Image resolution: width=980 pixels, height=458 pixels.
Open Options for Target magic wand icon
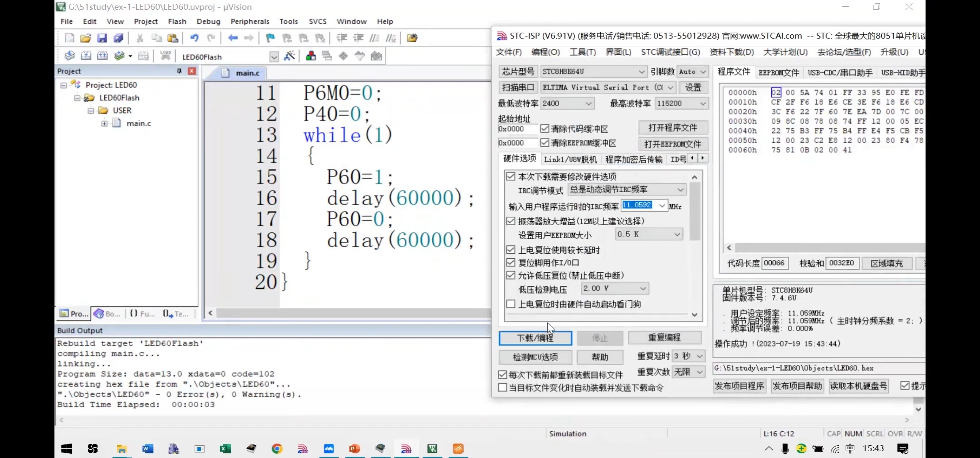click(x=289, y=56)
